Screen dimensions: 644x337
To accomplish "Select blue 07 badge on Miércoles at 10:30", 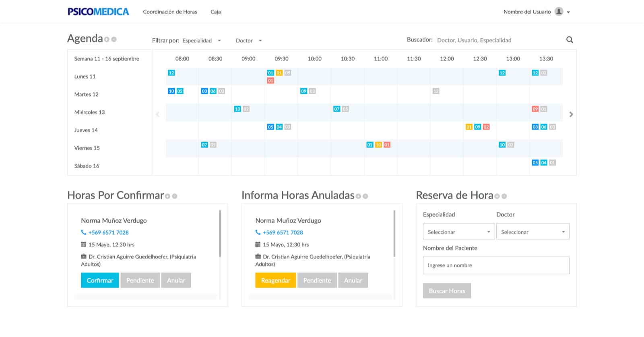I will [337, 109].
